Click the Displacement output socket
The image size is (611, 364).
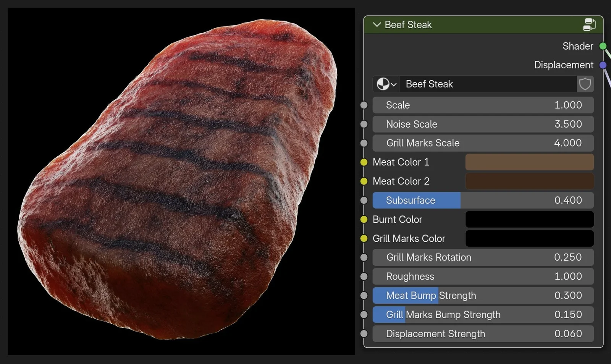[x=603, y=65]
